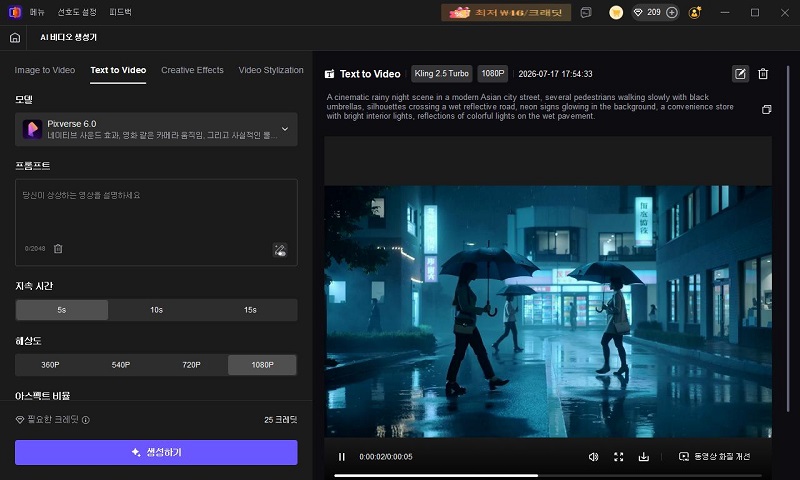The width and height of the screenshot is (800, 480).
Task: Open the message center icon in title bar
Action: pyautogui.click(x=586, y=12)
